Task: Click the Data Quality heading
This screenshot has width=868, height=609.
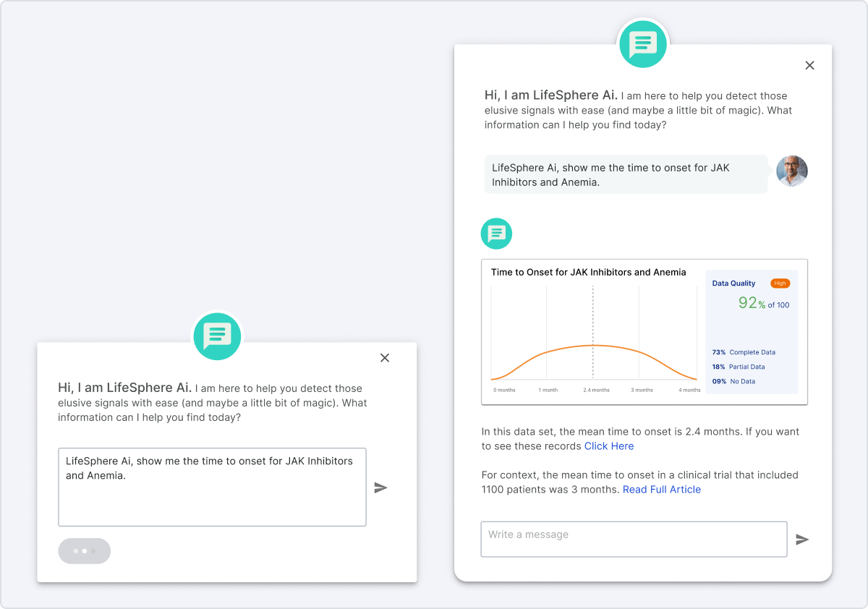Action: pyautogui.click(x=733, y=284)
